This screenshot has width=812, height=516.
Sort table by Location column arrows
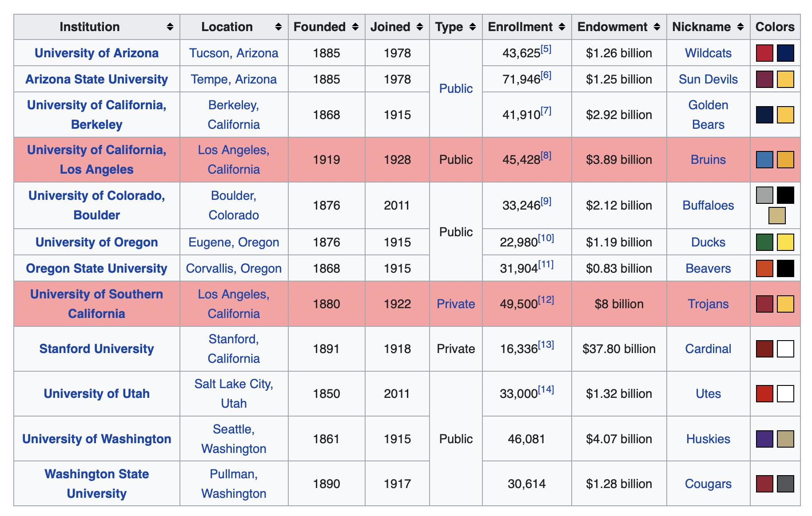(278, 27)
